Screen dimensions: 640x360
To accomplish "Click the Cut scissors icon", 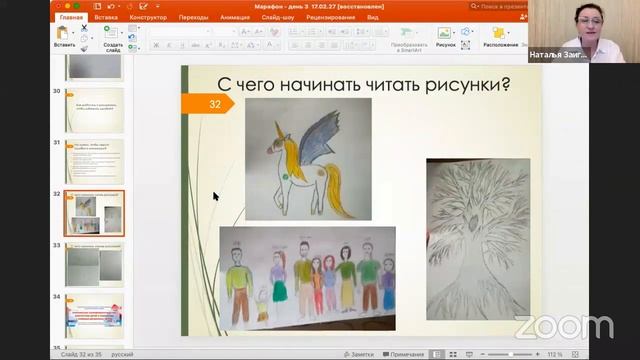I will point(84,28).
